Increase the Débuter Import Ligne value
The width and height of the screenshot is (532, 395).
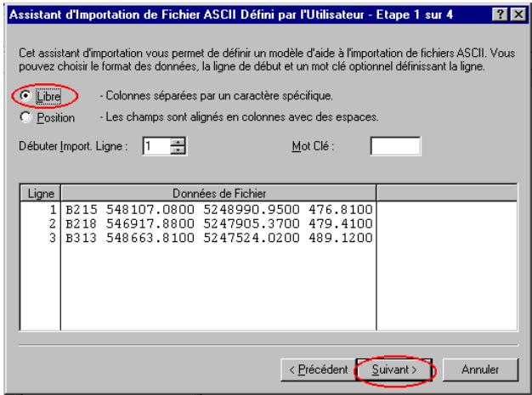point(178,142)
